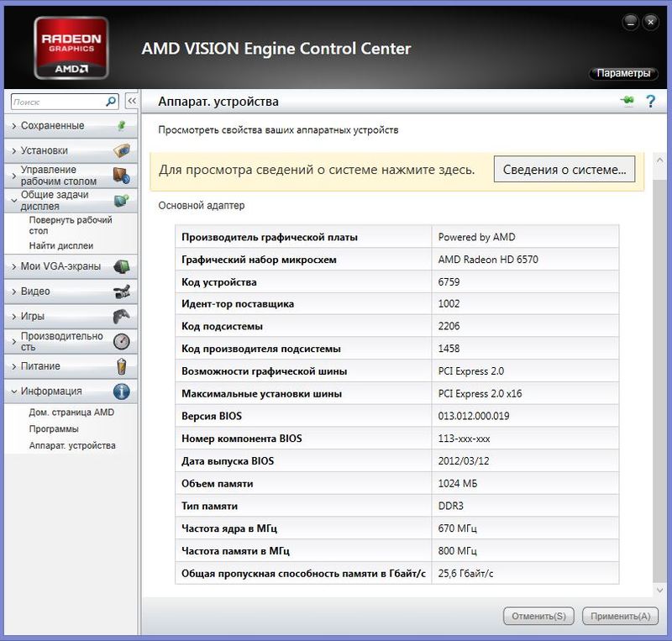Click the green pin icon in header
Viewport: 672px width, 641px height.
pos(627,102)
